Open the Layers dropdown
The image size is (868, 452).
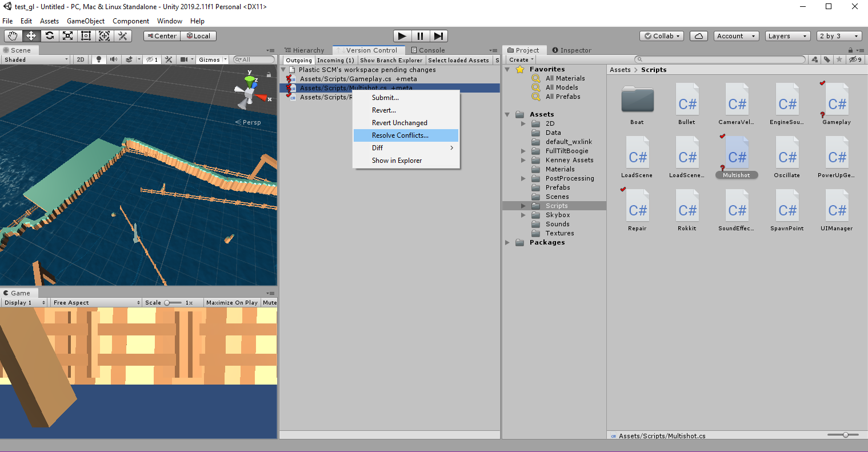tap(787, 35)
